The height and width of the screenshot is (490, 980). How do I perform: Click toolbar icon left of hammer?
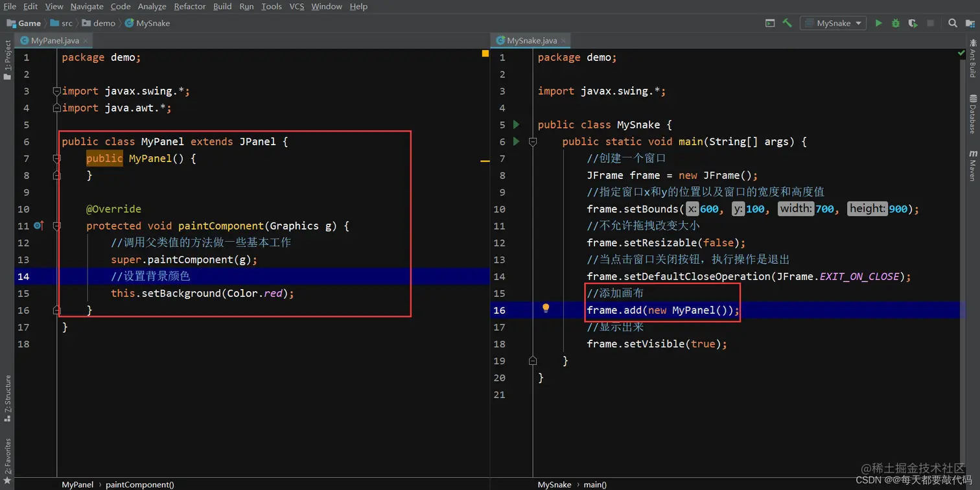[770, 23]
